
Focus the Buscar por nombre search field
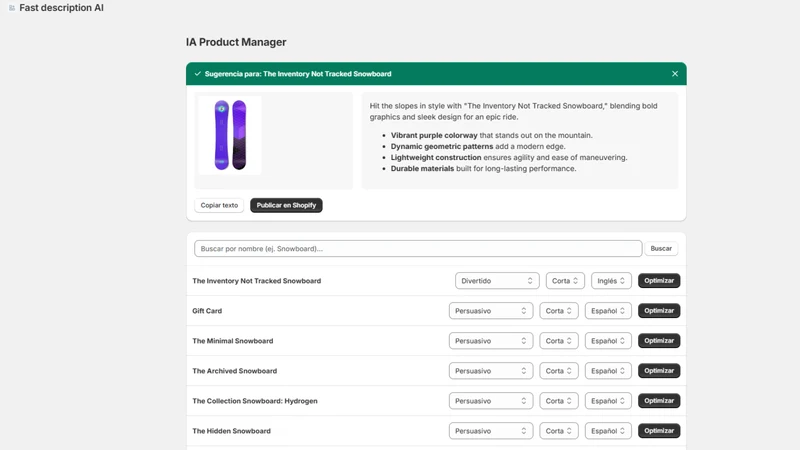coord(418,248)
